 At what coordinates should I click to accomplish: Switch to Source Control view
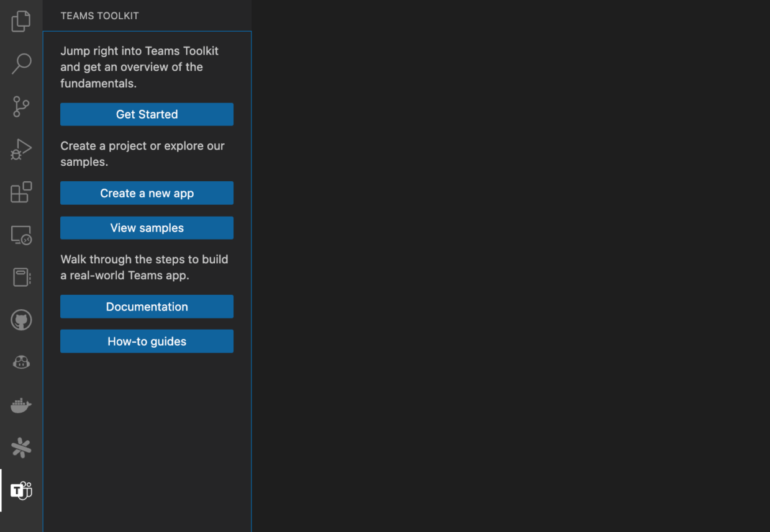[x=21, y=107]
